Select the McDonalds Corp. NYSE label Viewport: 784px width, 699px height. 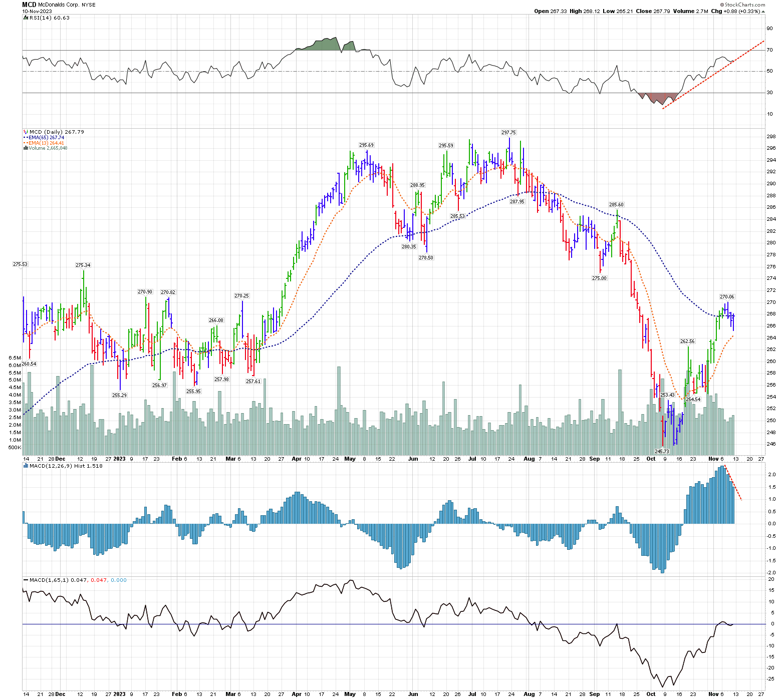[x=67, y=5]
